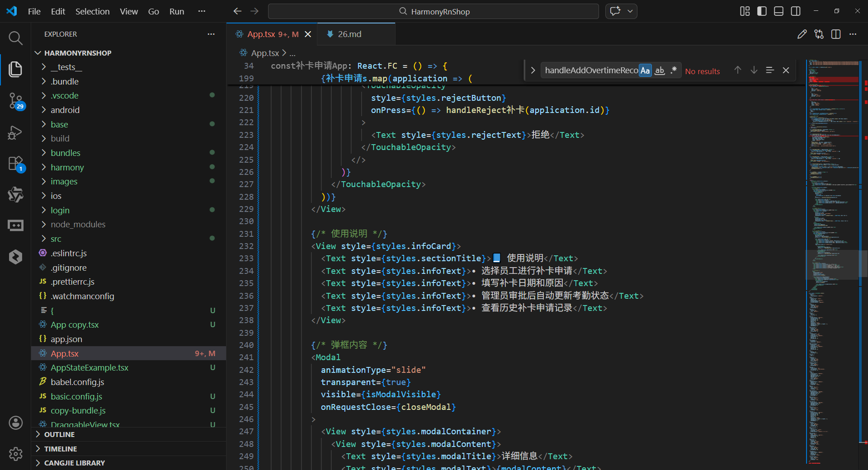Open Run and Debug view
Image resolution: width=868 pixels, height=470 pixels.
tap(15, 132)
